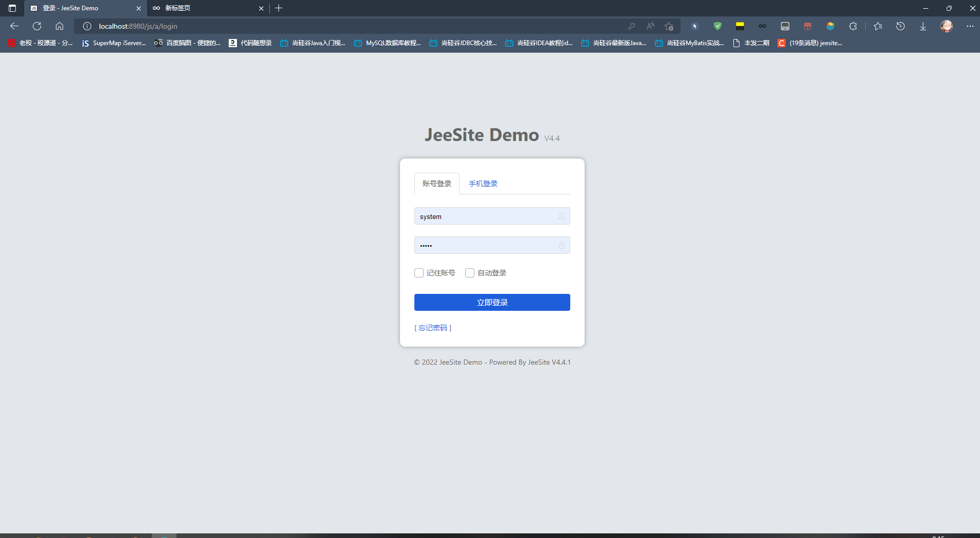Image resolution: width=980 pixels, height=538 pixels.
Task: Open the infinity extension in toolbar
Action: (x=763, y=26)
